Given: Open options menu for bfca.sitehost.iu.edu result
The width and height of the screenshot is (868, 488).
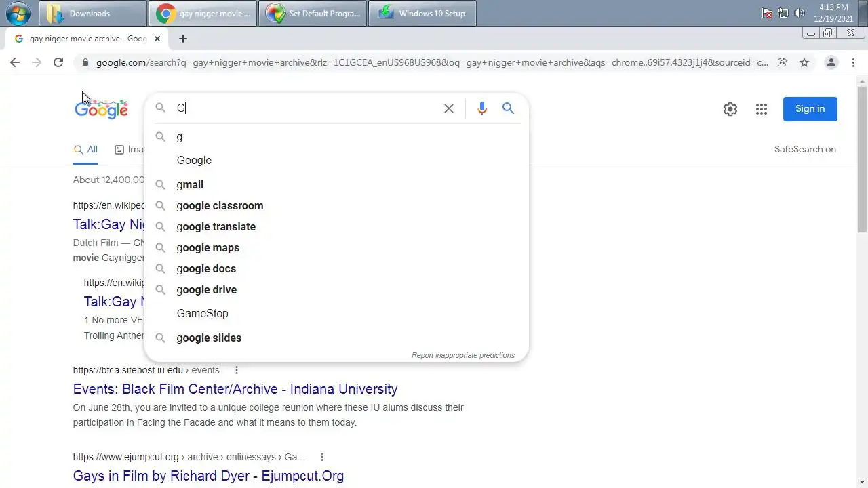Looking at the screenshot, I should 237,370.
